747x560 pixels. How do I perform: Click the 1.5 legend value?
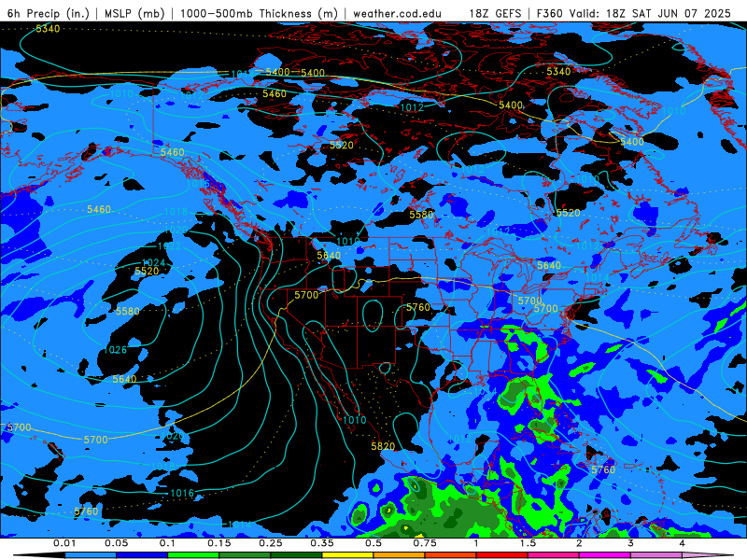pos(528,543)
